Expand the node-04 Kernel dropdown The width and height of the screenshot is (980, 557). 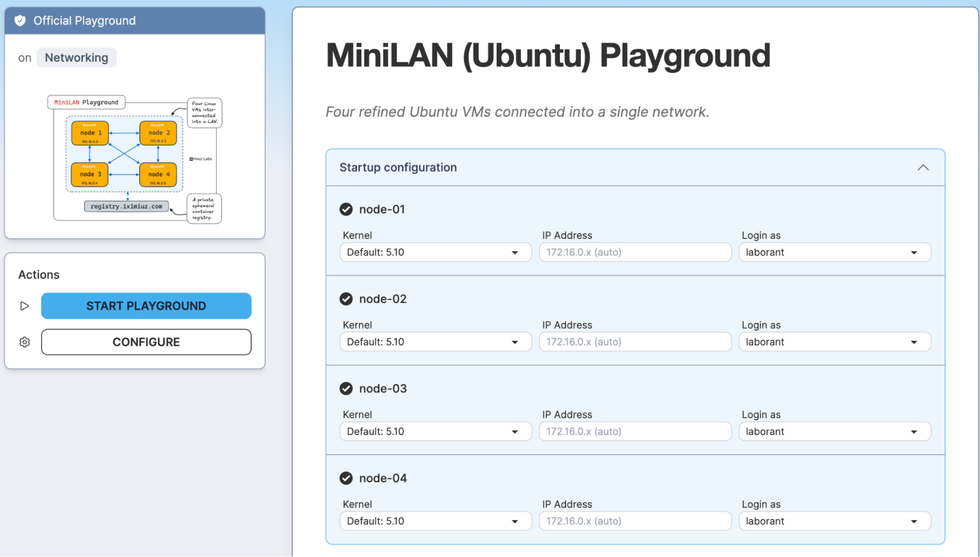pyautogui.click(x=435, y=521)
